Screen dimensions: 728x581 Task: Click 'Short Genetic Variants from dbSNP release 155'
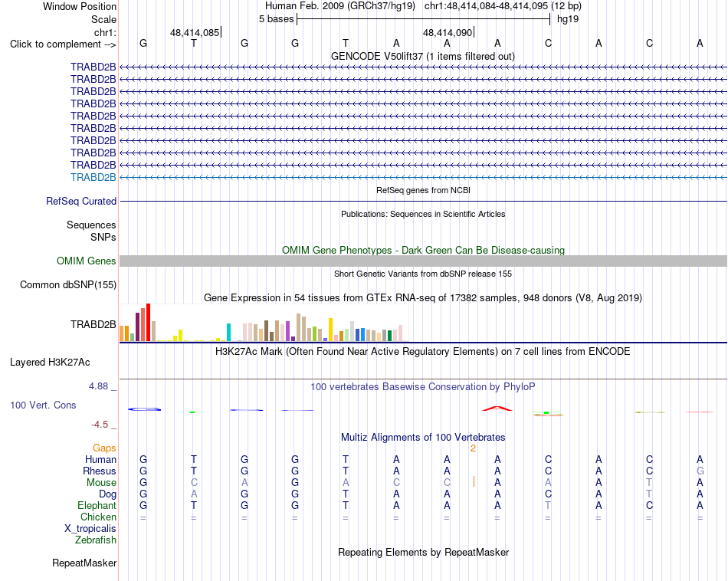(423, 274)
